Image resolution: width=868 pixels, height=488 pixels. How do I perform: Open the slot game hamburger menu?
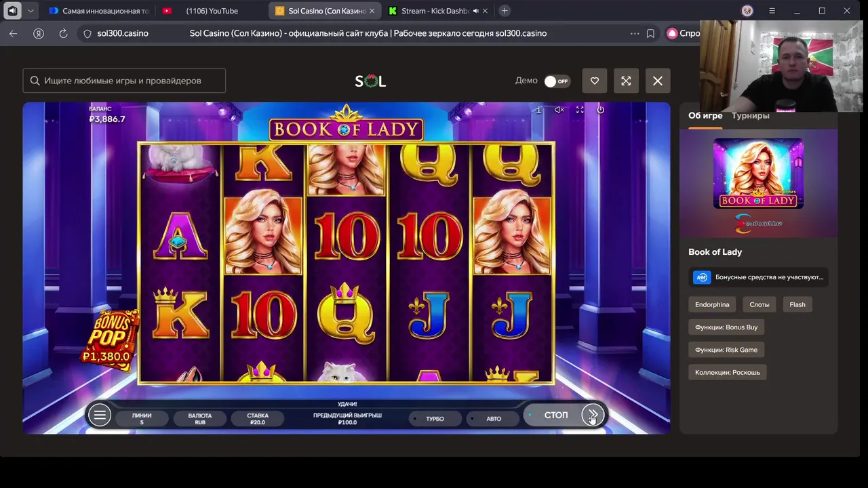(x=99, y=415)
